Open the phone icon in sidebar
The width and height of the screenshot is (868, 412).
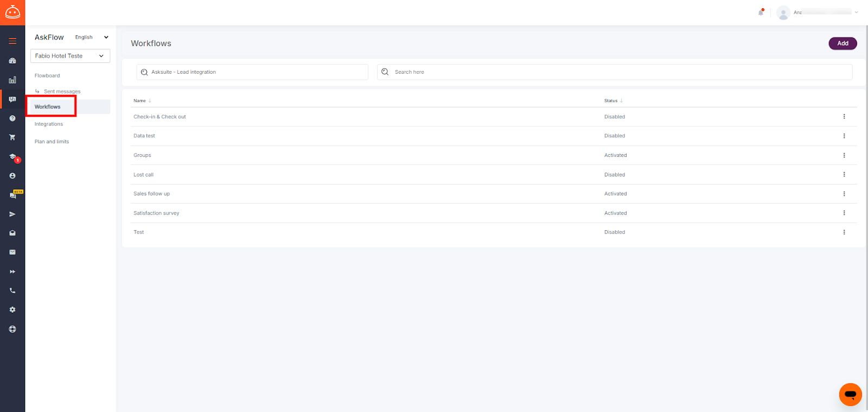(12, 290)
